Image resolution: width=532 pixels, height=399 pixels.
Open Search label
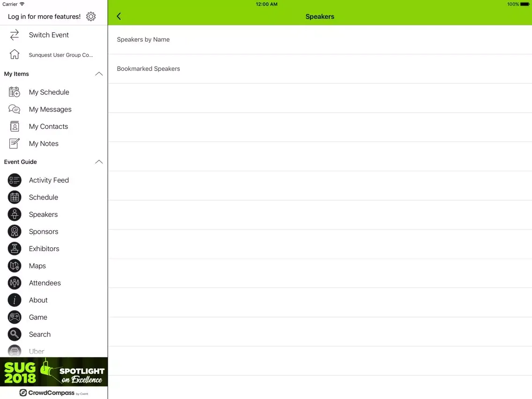(x=40, y=334)
